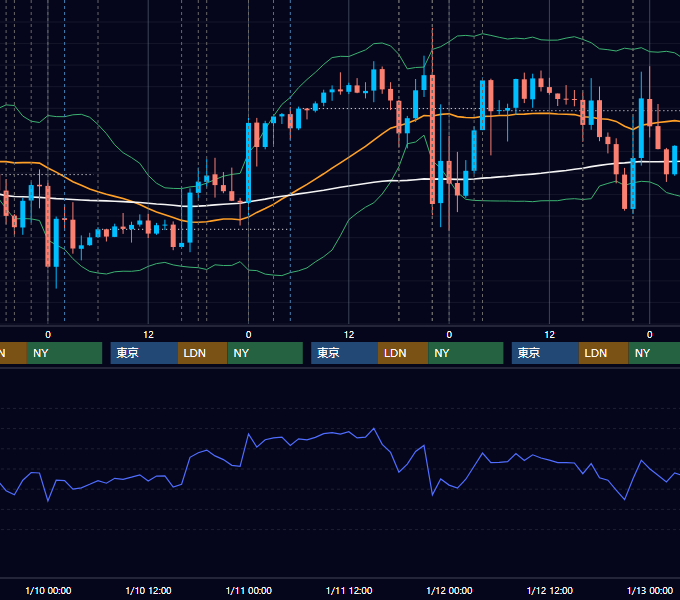Click the 1/11 00:00 date label
The height and width of the screenshot is (600, 680).
coord(248,590)
